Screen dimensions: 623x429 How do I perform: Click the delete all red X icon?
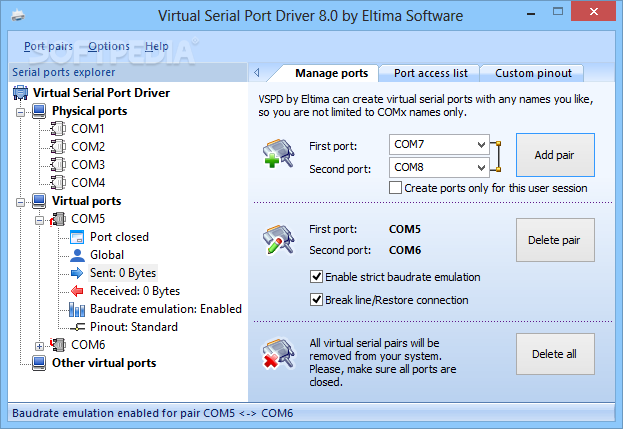pos(279,354)
